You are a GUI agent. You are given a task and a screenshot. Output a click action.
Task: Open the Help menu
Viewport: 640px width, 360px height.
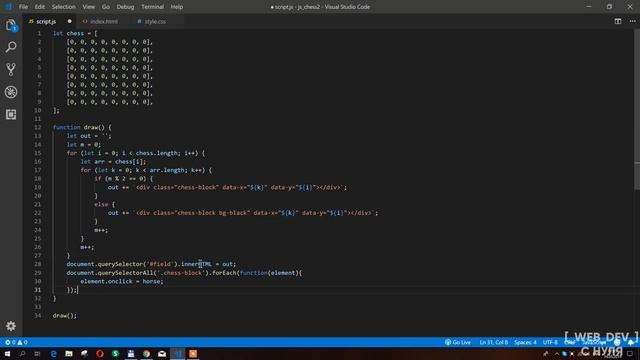point(177,7)
